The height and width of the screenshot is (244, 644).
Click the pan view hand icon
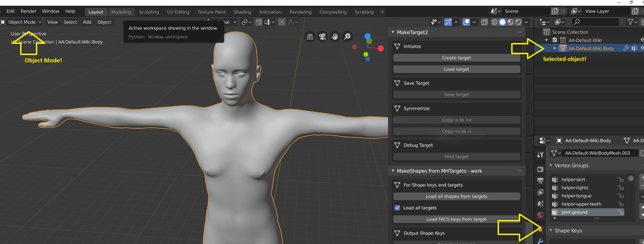click(335, 37)
